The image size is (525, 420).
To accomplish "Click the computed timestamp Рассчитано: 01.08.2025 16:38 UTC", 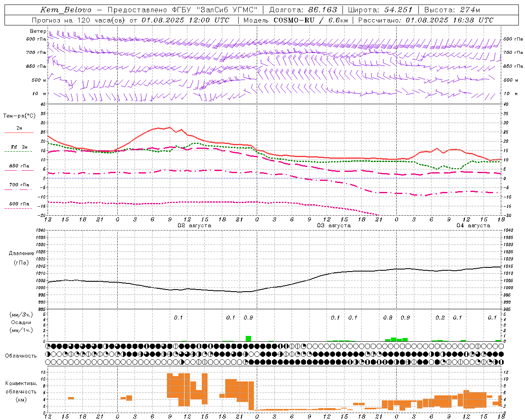I will click(426, 20).
